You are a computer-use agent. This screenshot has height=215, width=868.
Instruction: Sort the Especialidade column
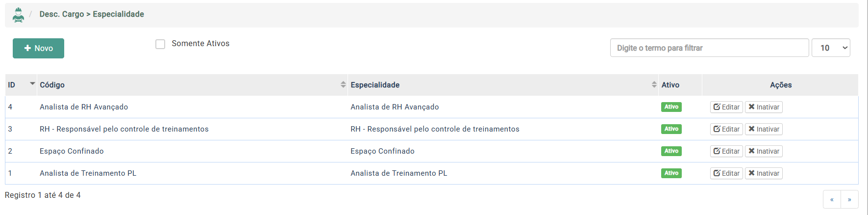654,85
